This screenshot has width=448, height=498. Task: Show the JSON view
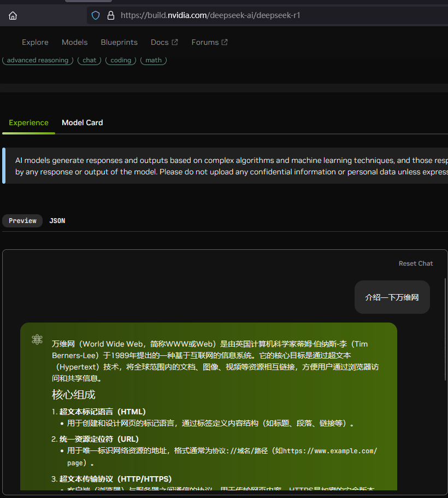[57, 221]
